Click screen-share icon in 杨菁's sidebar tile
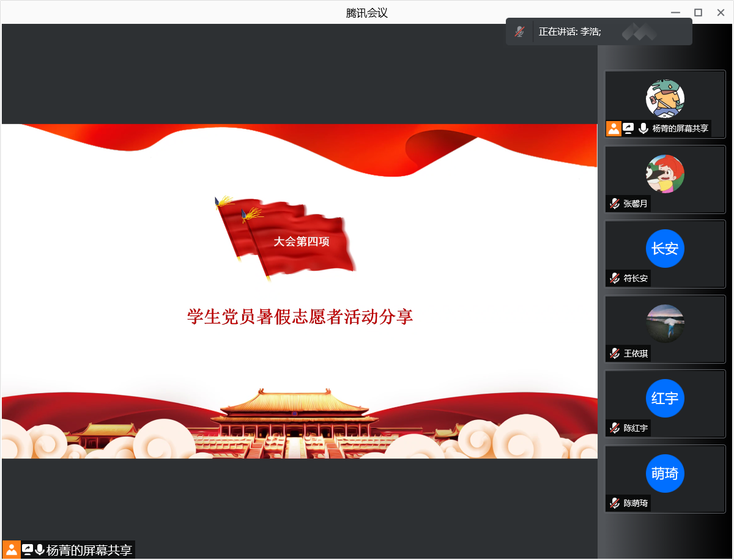The height and width of the screenshot is (560, 734). click(628, 128)
